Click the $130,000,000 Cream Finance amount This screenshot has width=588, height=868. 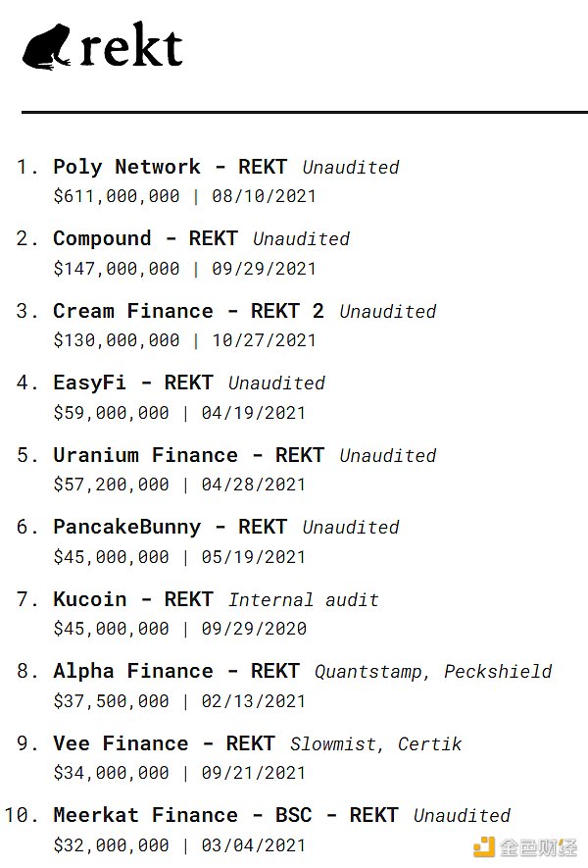[117, 340]
